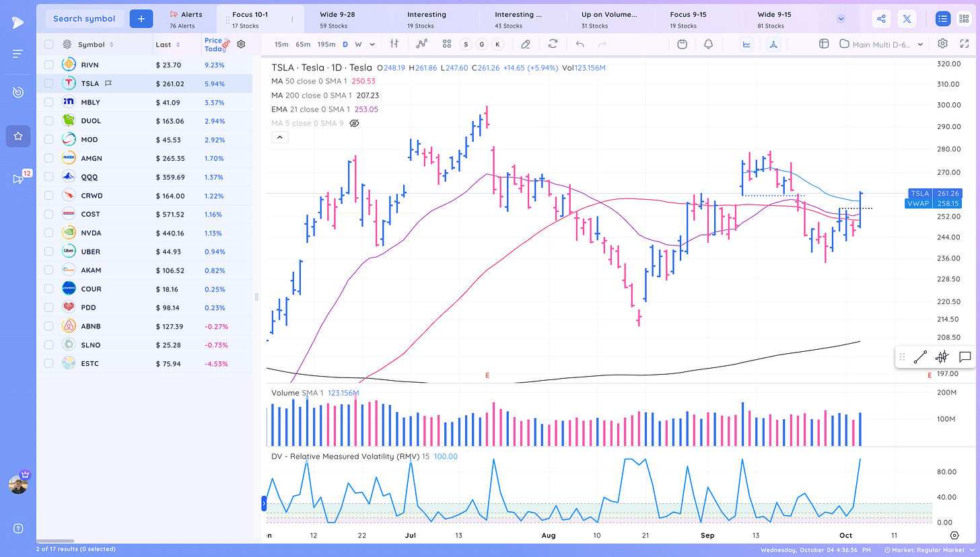The width and height of the screenshot is (980, 557).
Task: Select the eraser drawing tool
Action: pos(526,44)
